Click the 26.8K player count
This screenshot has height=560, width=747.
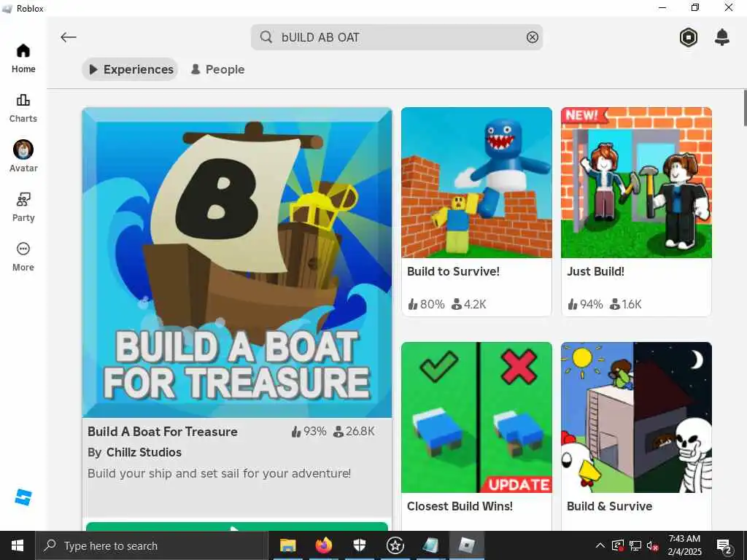[x=354, y=432]
